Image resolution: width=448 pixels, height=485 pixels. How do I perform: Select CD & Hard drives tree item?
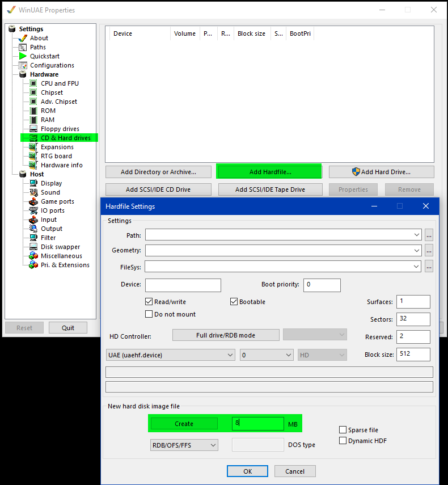pos(66,138)
